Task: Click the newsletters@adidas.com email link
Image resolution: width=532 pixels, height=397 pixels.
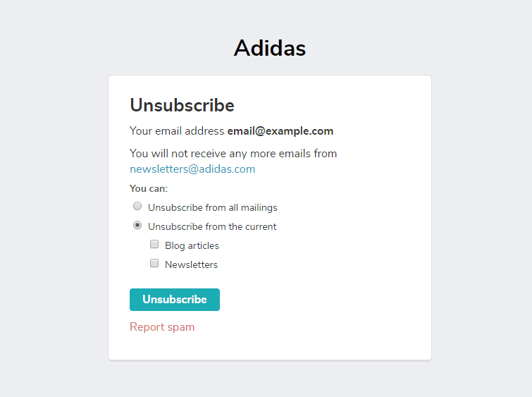Action: (192, 169)
